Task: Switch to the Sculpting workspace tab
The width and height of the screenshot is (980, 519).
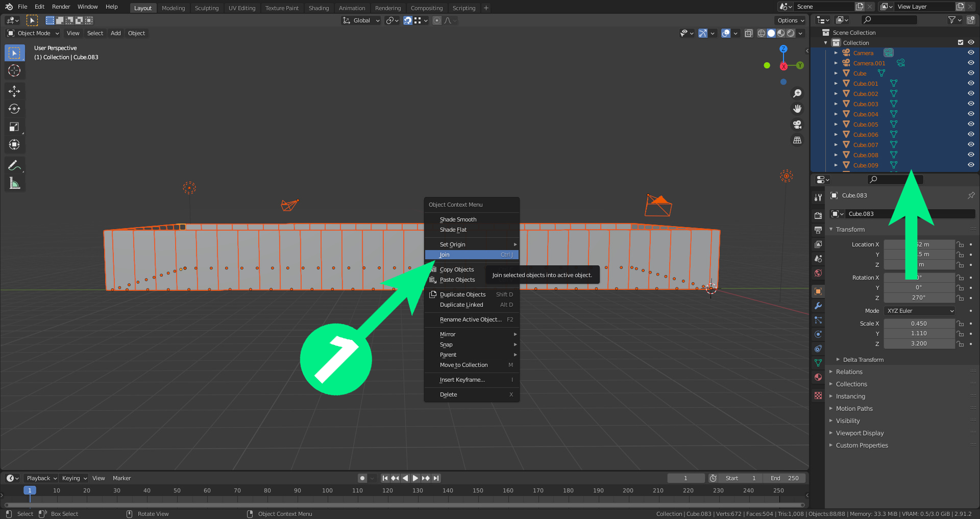Action: [206, 8]
